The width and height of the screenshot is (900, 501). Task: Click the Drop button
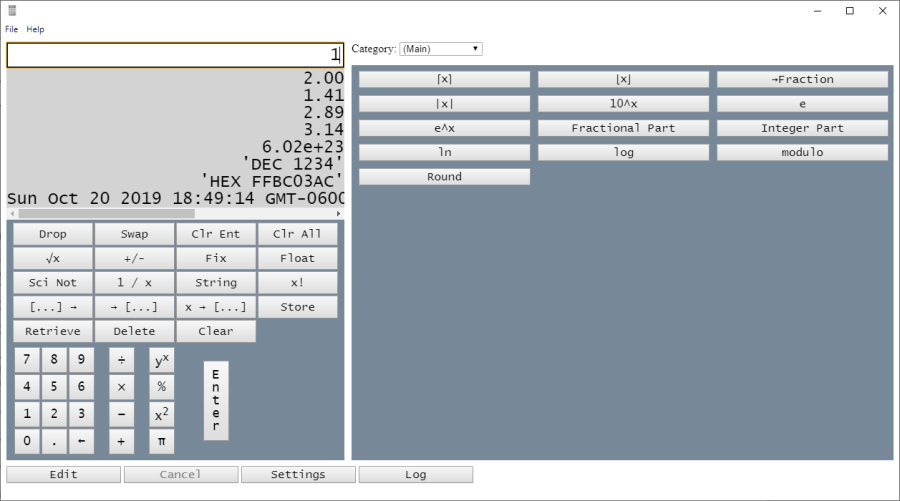pos(53,234)
